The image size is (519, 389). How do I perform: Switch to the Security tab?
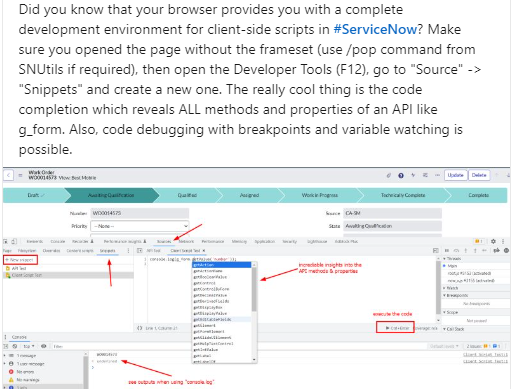(x=289, y=241)
